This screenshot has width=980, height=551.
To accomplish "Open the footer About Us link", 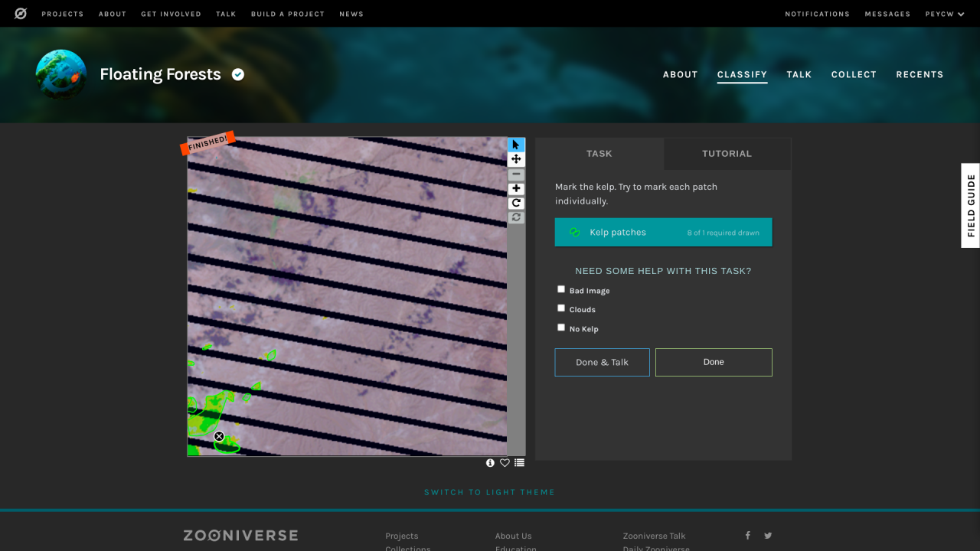I will 513,536.
